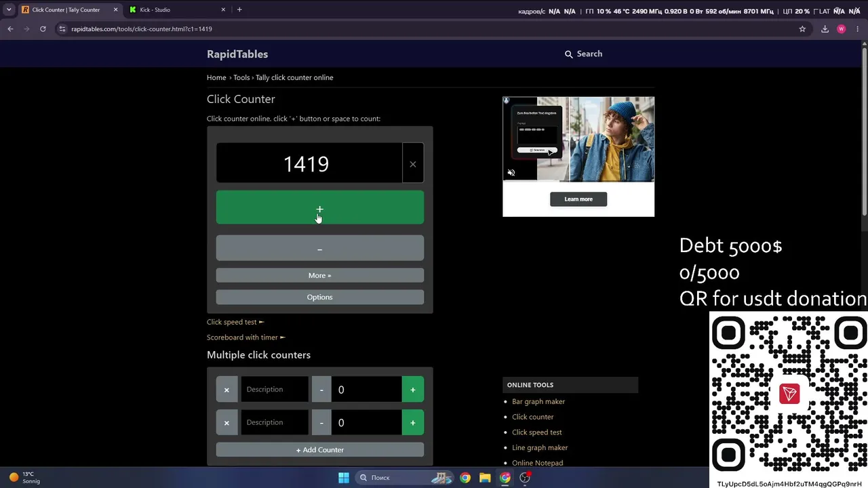Click the ad info icon on advertisement
This screenshot has height=488, width=868.
coord(506,100)
